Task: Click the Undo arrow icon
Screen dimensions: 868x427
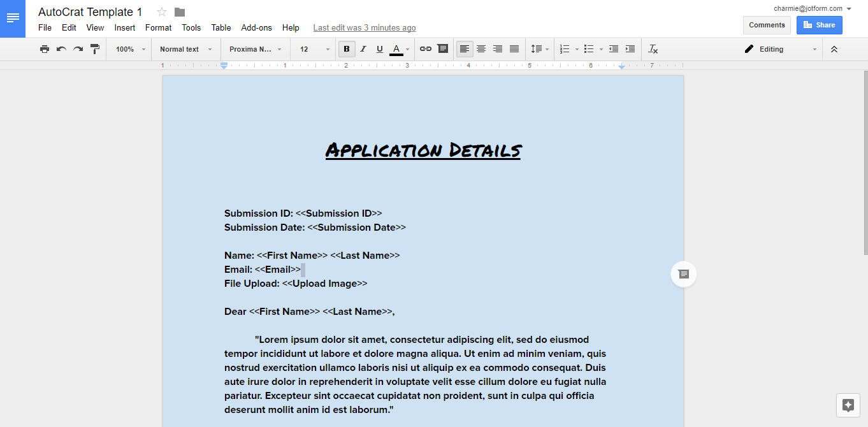Action: click(61, 49)
